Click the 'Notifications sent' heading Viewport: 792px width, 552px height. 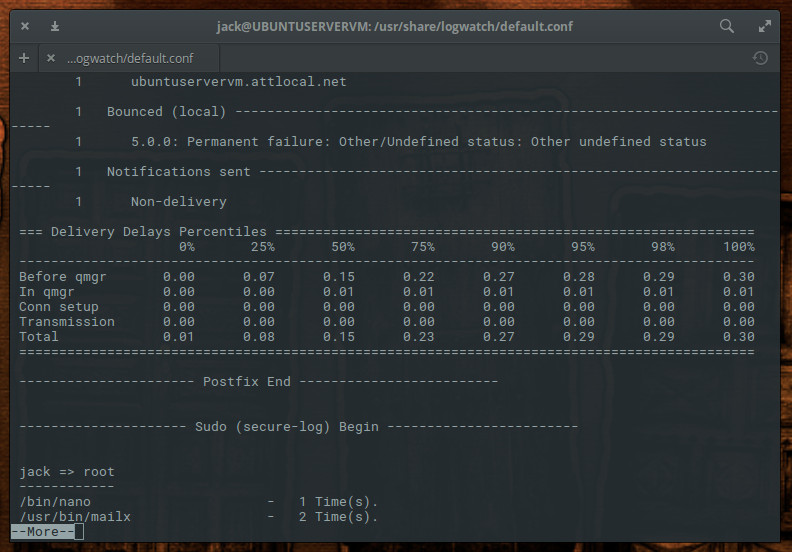pyautogui.click(x=178, y=171)
